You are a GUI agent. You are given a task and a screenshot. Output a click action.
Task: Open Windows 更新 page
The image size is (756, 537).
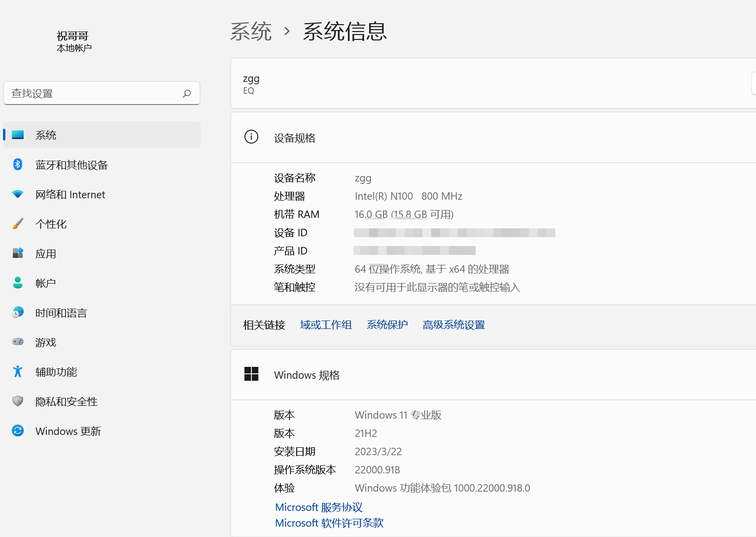pos(102,430)
